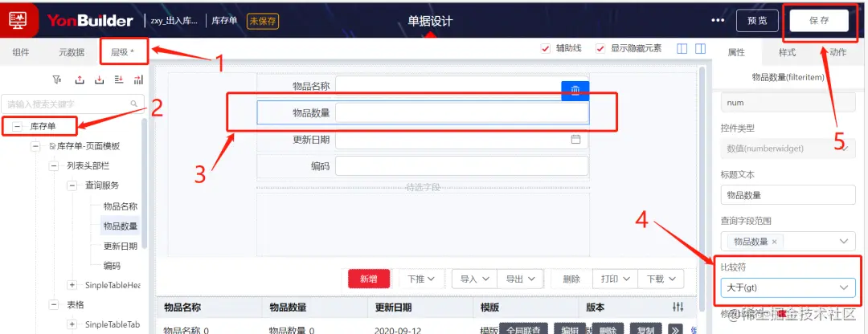Click the upload arrow icon above tree
This screenshot has width=868, height=334.
[x=80, y=80]
